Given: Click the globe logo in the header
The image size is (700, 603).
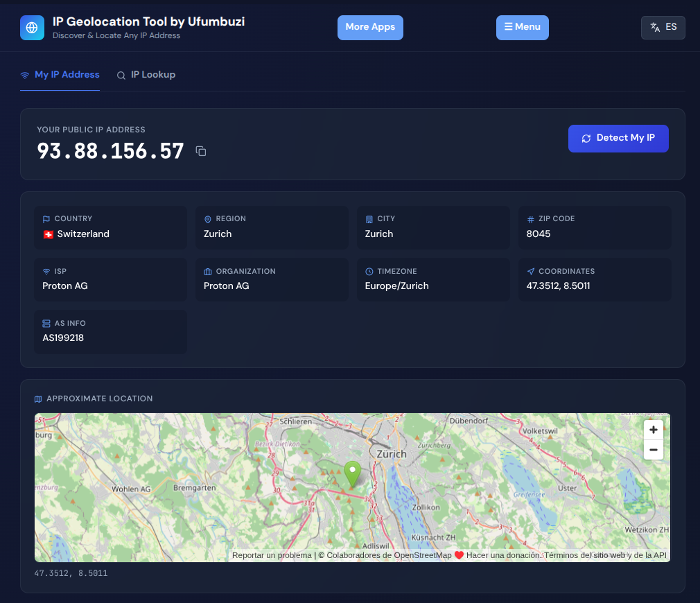Looking at the screenshot, I should [x=32, y=28].
